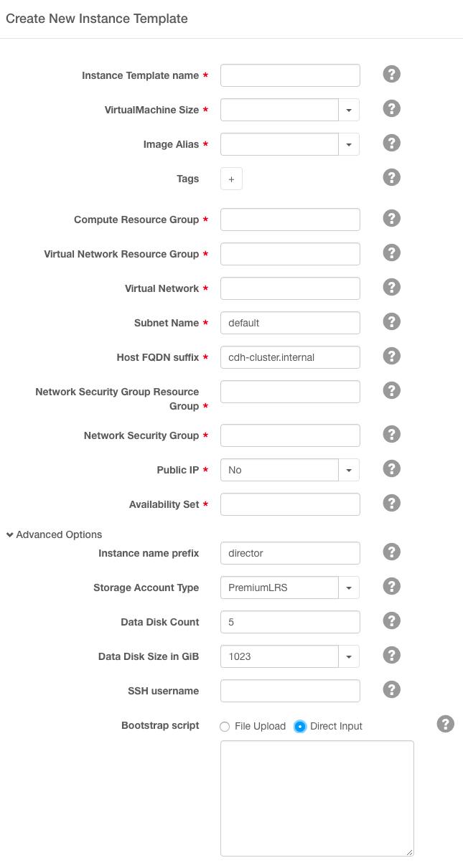Show help for Data Disk Count
The height and width of the screenshot is (868, 463).
click(x=391, y=621)
